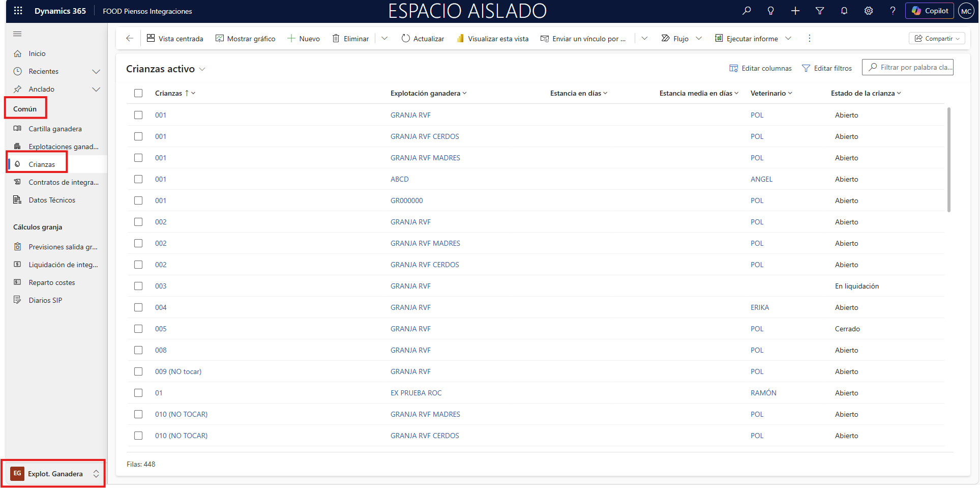980x488 pixels.
Task: Collapse the sidebar with hamburger icon
Action: coord(17,34)
